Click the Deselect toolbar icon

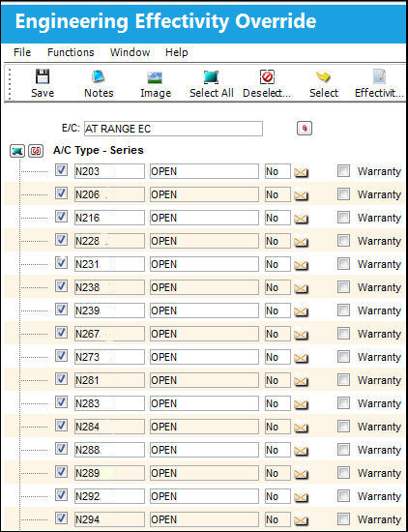coord(267,77)
